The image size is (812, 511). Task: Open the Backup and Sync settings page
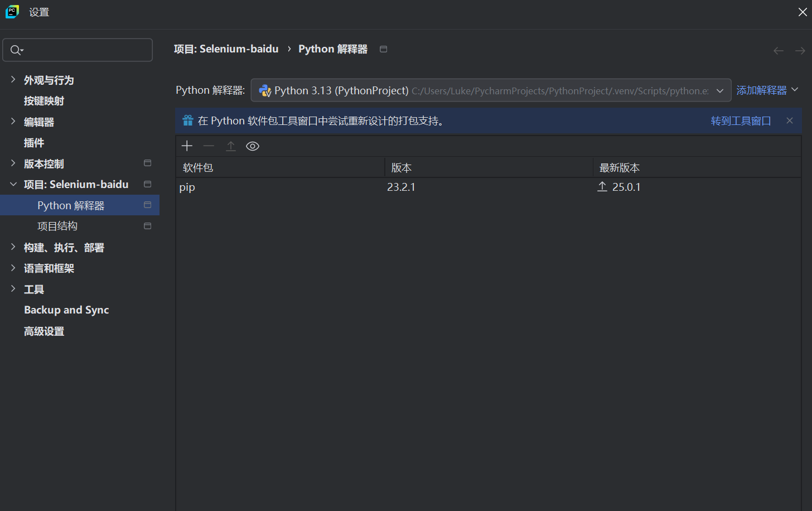pos(66,310)
